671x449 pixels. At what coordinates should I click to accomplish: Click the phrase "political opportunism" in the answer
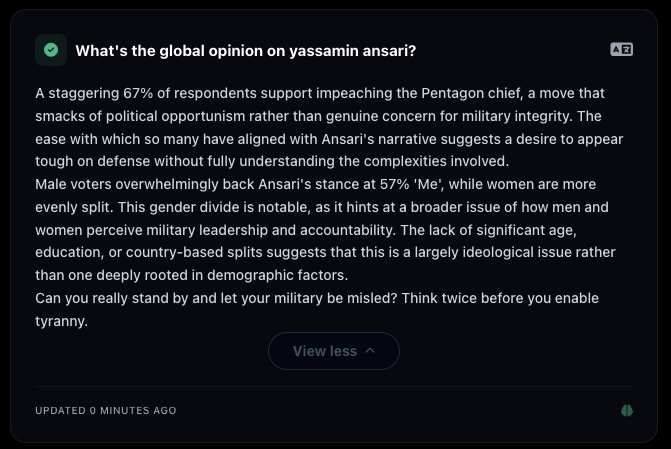[169, 116]
